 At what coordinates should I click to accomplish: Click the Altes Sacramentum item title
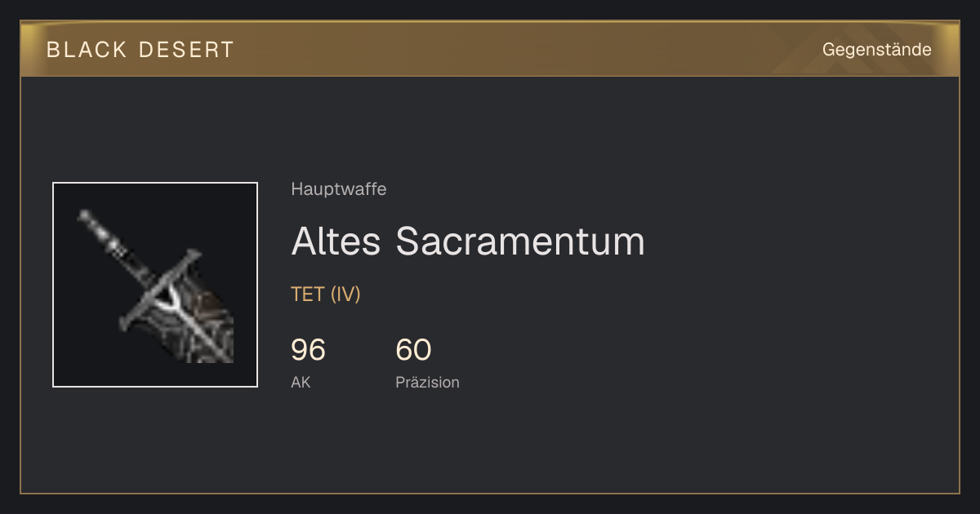point(468,241)
